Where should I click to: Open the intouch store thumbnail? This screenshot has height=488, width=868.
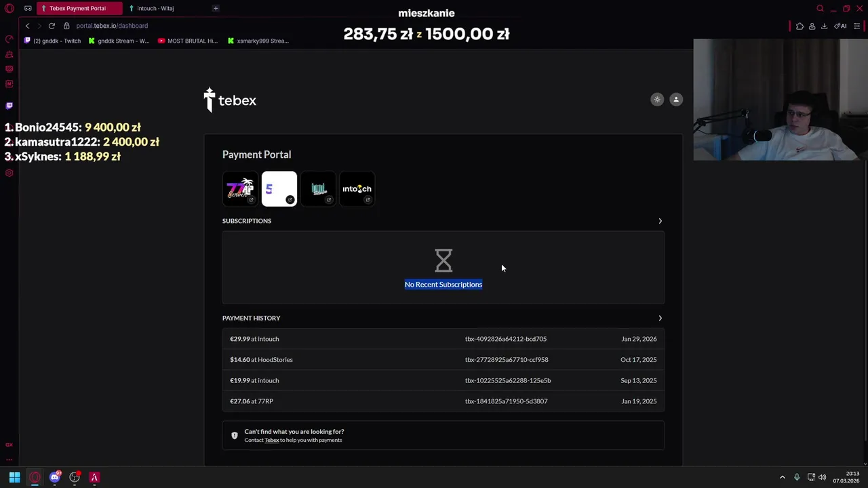[x=357, y=189]
